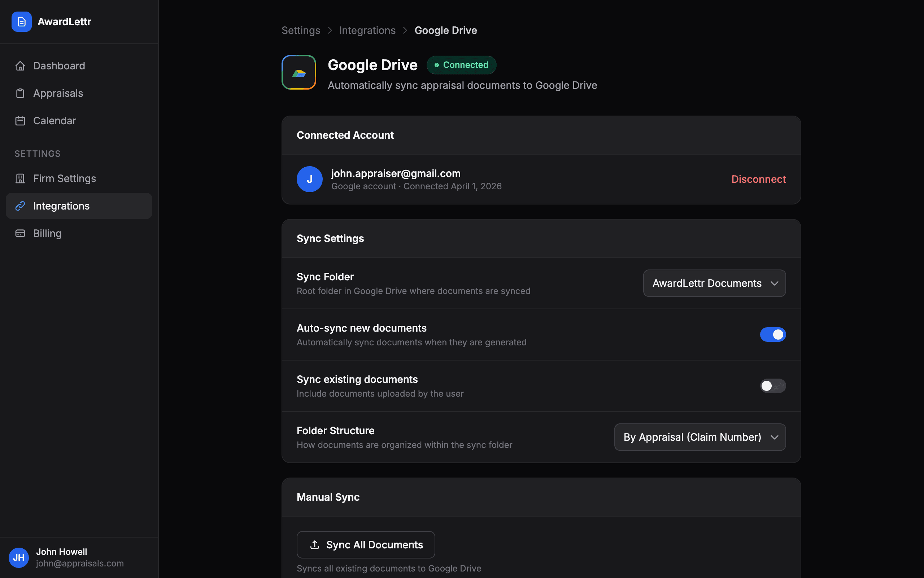Click the upload icon on Sync All Documents
This screenshot has height=578, width=924.
[x=315, y=545]
